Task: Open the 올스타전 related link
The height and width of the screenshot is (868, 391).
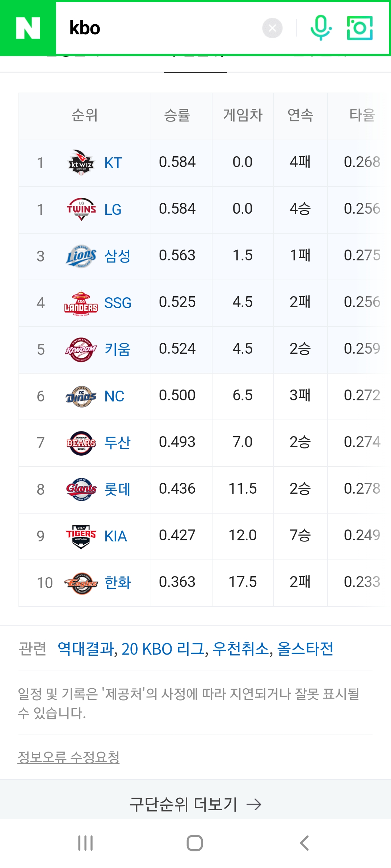Action: tap(305, 649)
